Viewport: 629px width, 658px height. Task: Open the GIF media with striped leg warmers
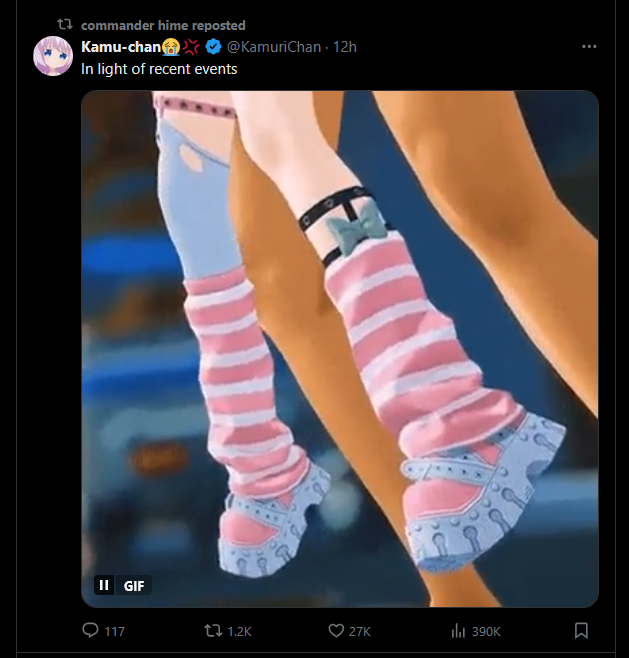(339, 349)
